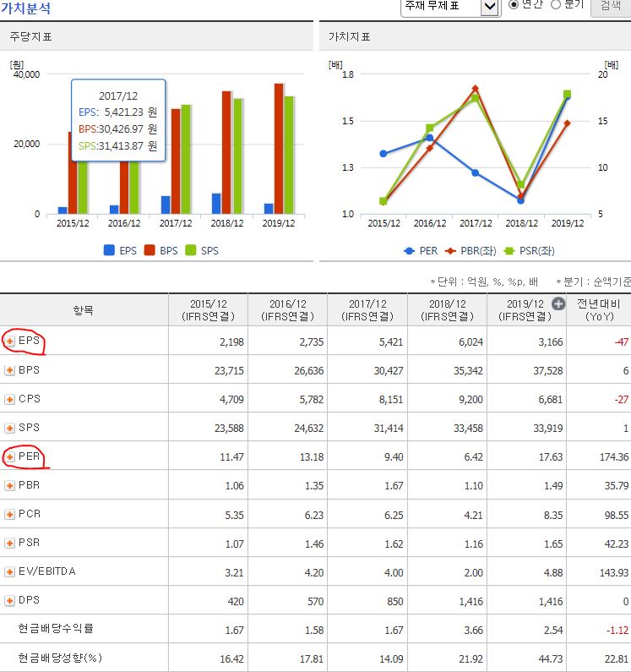Screen dimensions: 631x672
Task: Click EPS YoY value -47
Action: (x=622, y=342)
